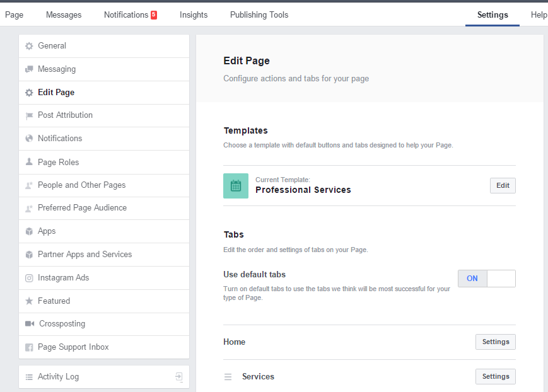548x392 pixels.
Task: Grab the Services tab reorder handle
Action: 228,377
